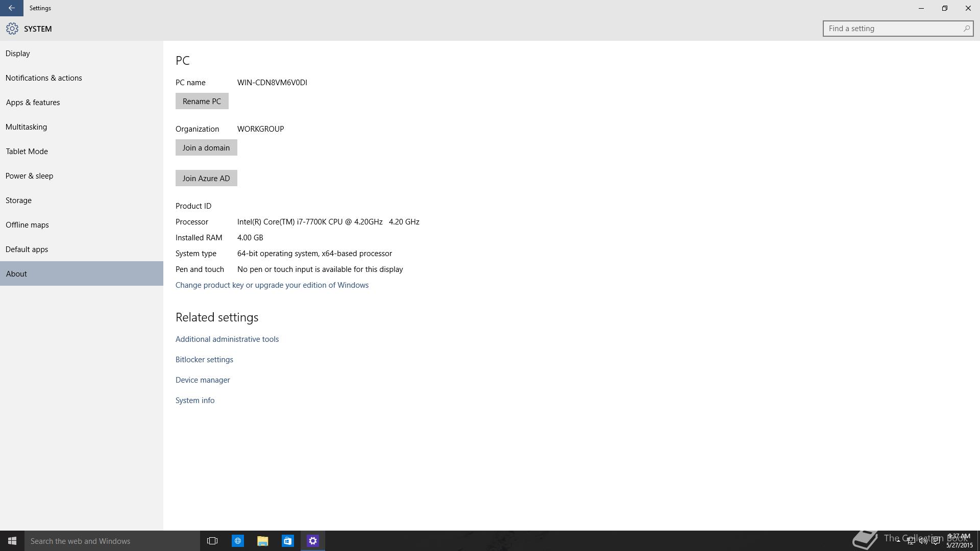980x551 pixels.
Task: Open the volume speaker tray icon
Action: pos(923,541)
